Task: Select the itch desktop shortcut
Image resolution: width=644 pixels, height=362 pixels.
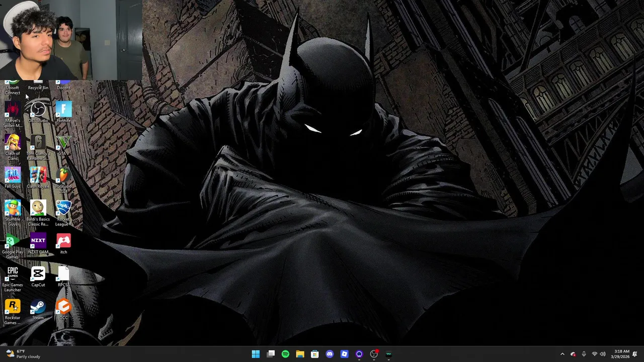Action: click(63, 244)
